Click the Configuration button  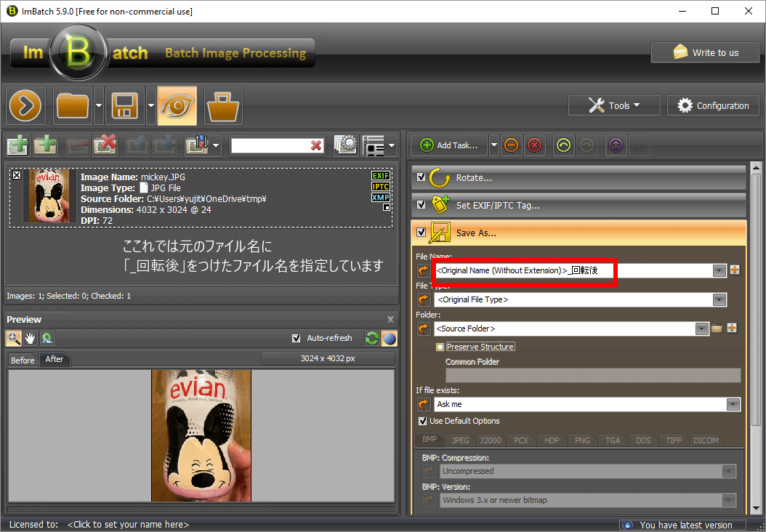713,105
